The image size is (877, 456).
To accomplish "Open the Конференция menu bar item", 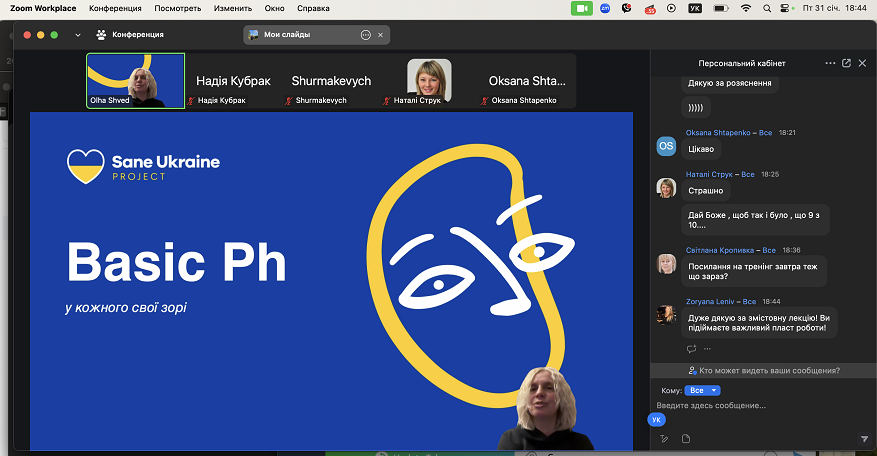I will pyautogui.click(x=115, y=8).
